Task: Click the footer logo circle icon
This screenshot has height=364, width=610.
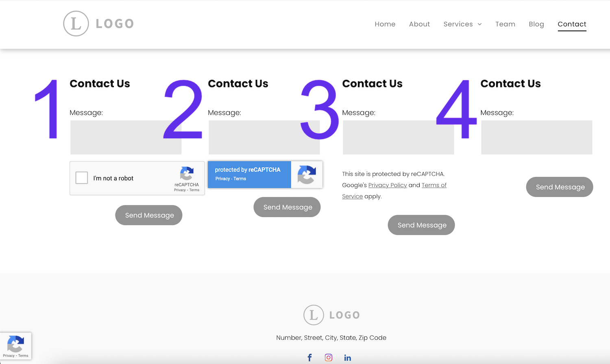Action: pyautogui.click(x=314, y=315)
